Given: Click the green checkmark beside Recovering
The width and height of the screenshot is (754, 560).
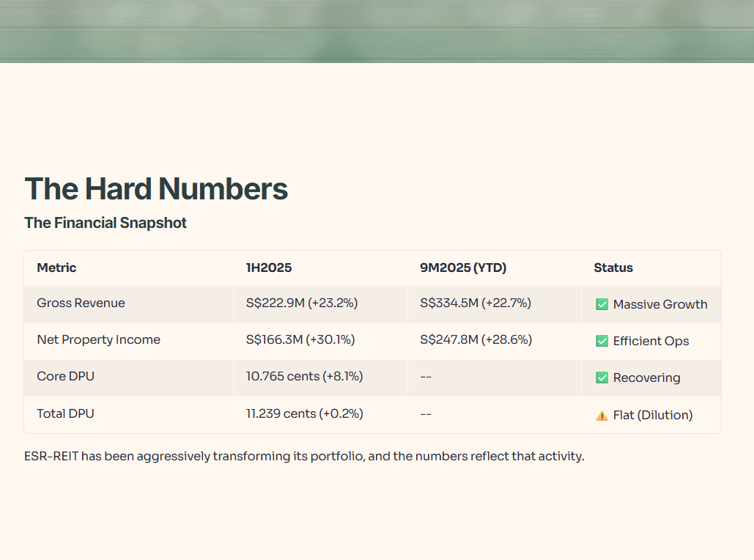Looking at the screenshot, I should tap(602, 377).
